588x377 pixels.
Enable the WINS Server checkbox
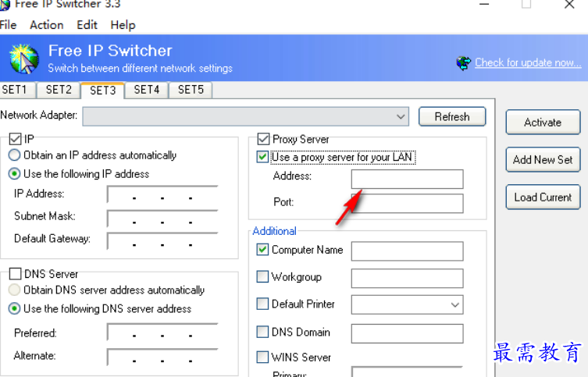[262, 357]
